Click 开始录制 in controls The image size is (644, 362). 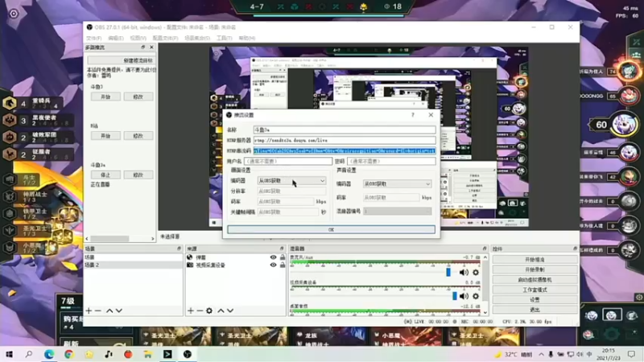point(535,269)
